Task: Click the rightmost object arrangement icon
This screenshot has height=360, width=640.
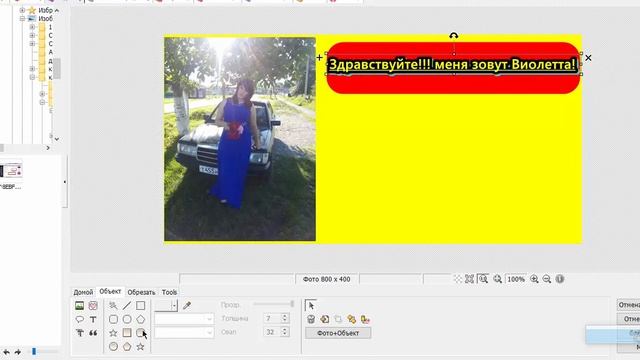Action: pos(365,319)
